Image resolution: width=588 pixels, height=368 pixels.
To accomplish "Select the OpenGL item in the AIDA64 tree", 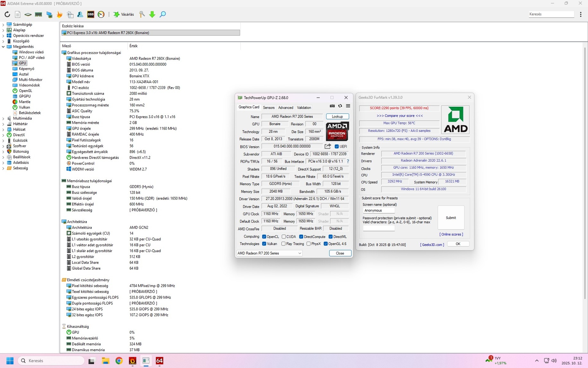I will point(25,91).
